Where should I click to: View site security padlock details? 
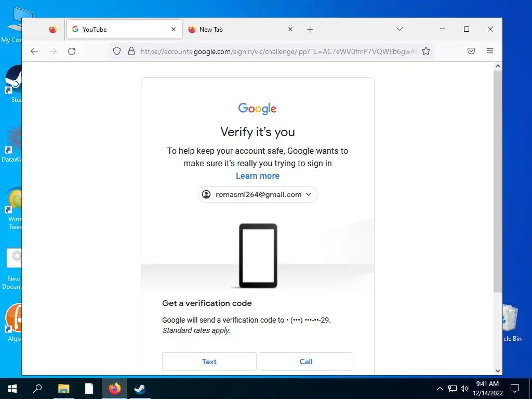click(131, 51)
